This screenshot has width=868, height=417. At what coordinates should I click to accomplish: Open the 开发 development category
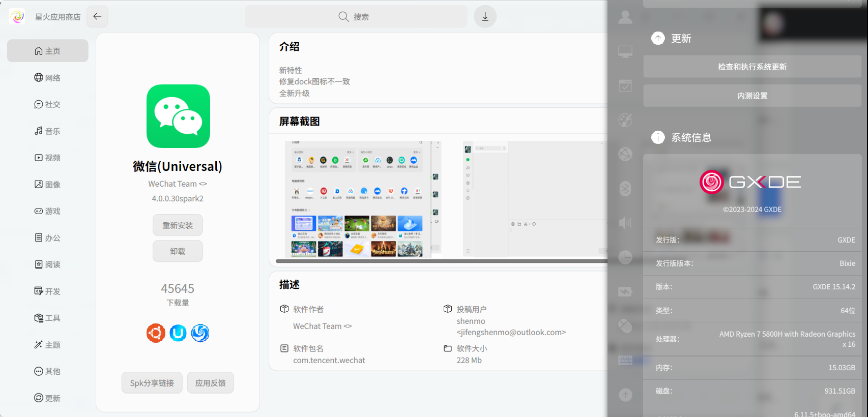click(48, 291)
